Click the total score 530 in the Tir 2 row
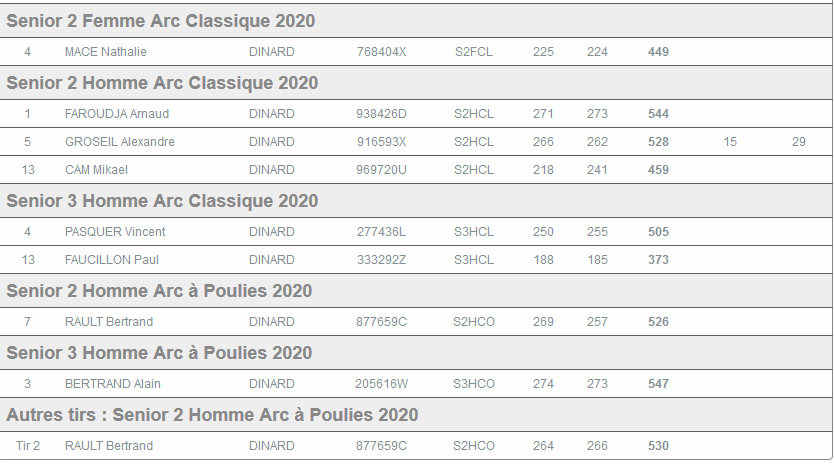The width and height of the screenshot is (834, 466). (x=658, y=446)
